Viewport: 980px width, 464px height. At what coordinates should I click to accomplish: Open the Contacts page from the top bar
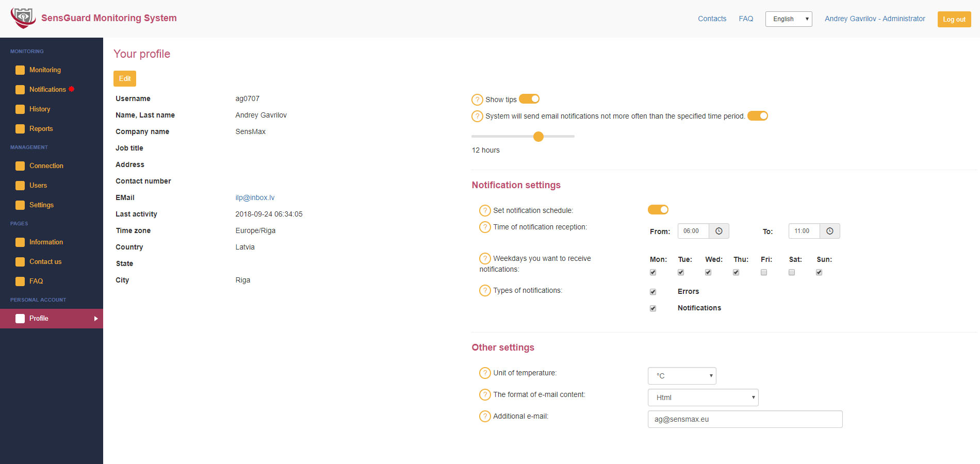(x=712, y=19)
